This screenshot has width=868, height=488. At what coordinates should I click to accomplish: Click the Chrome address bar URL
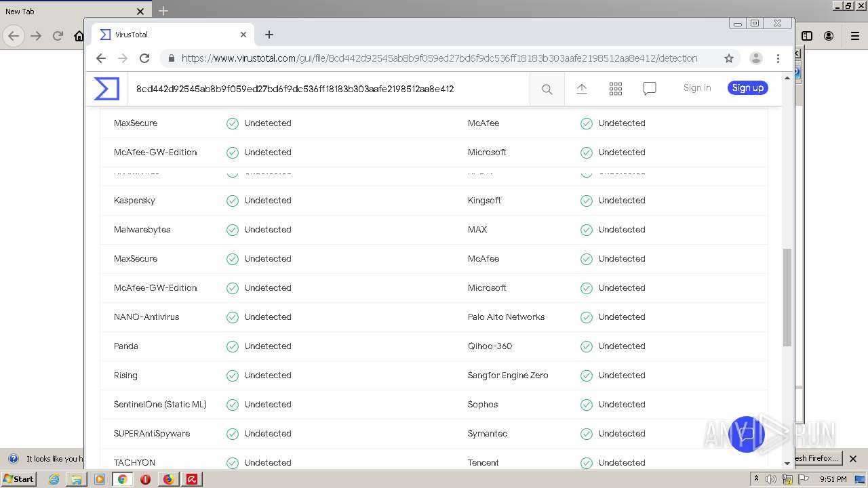click(439, 58)
